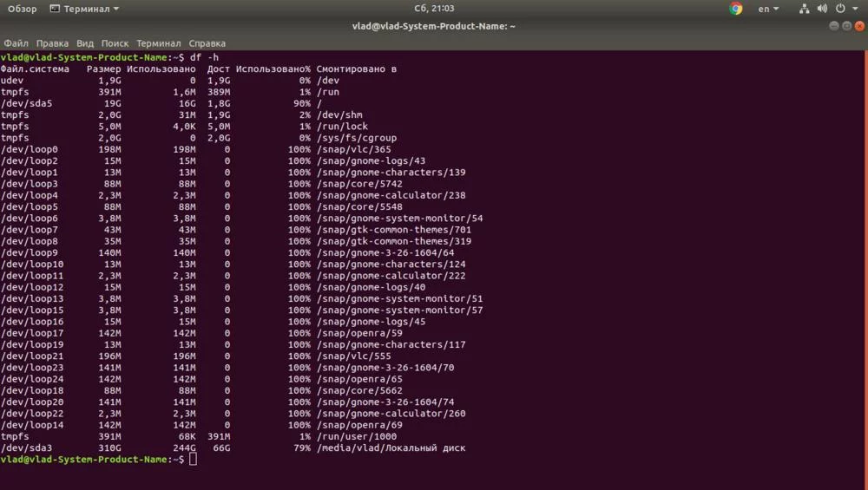Click '/snap/gnome-calculator/222' mount path
Image resolution: width=868 pixels, height=490 pixels.
click(x=391, y=276)
